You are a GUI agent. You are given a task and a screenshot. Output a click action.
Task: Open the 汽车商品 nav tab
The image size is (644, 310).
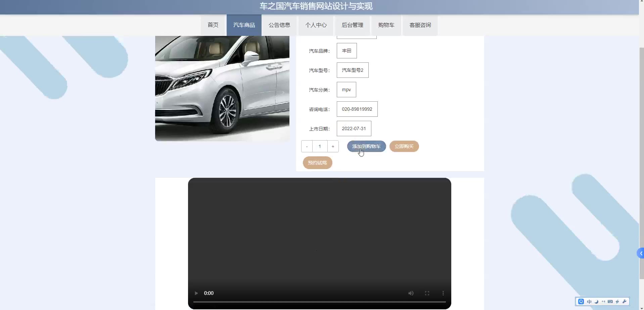click(x=244, y=25)
